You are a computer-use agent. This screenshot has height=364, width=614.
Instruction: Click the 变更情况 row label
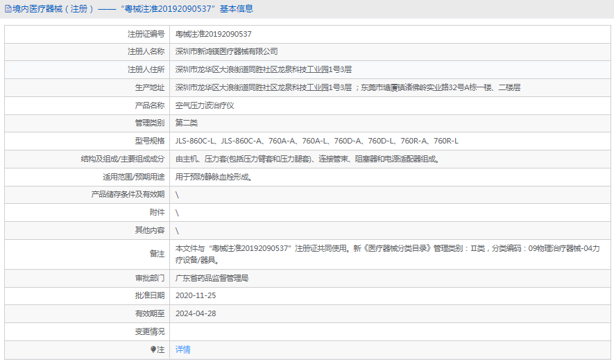(150, 331)
